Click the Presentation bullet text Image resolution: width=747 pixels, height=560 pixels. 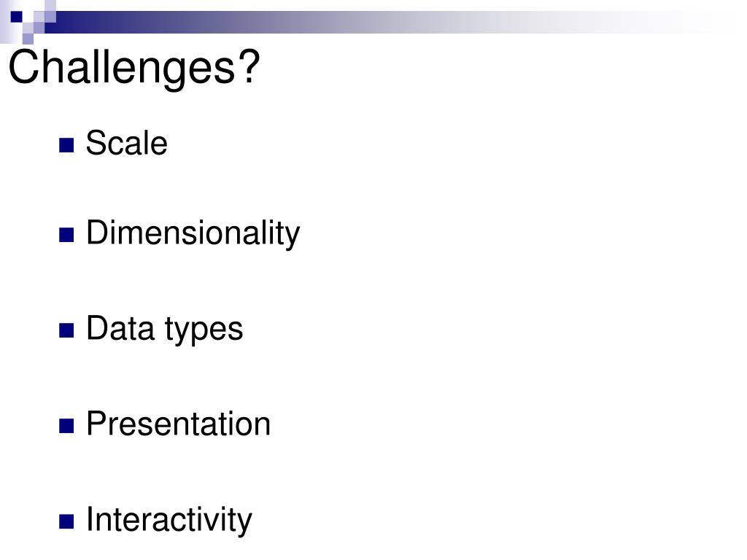178,424
